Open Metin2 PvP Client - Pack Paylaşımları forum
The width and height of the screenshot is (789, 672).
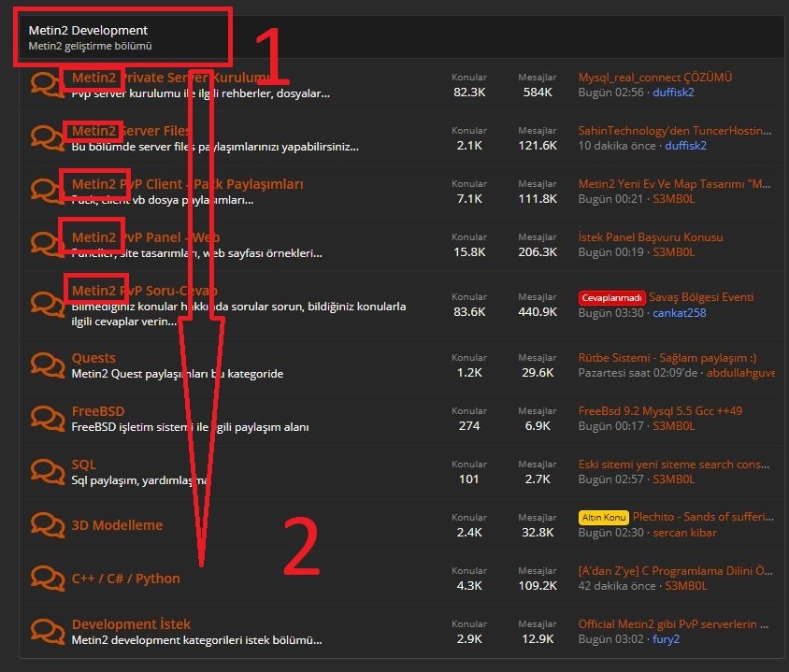(x=187, y=184)
